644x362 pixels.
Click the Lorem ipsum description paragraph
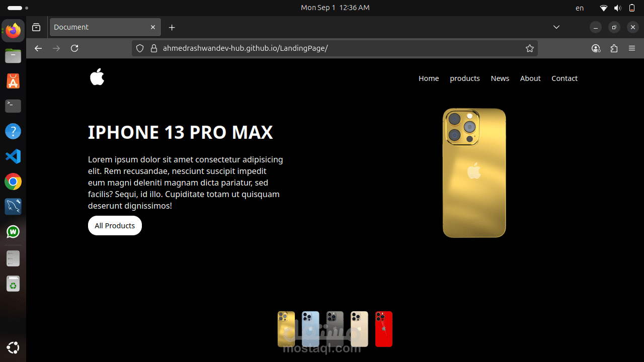[x=186, y=183]
